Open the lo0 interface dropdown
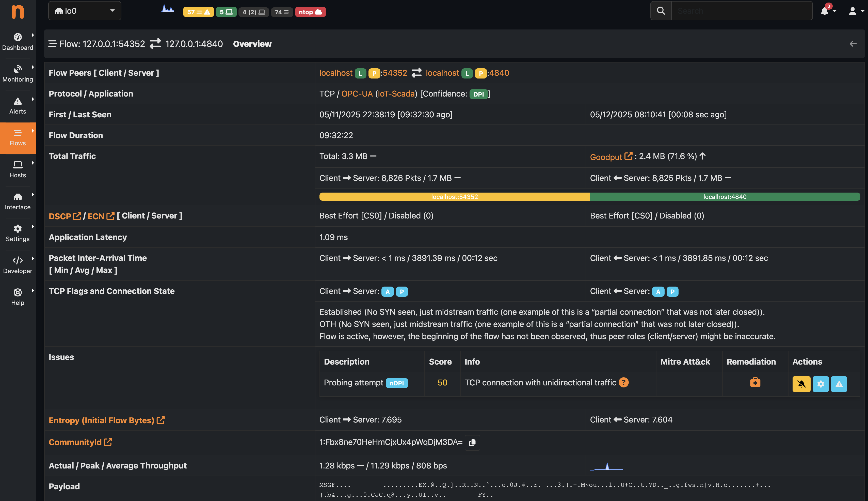The width and height of the screenshot is (868, 501). pos(85,11)
